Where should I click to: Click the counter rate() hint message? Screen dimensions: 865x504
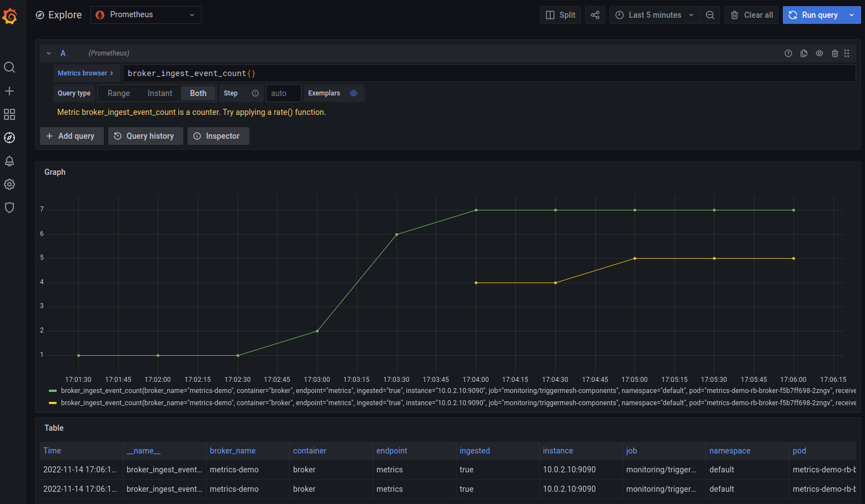click(192, 112)
